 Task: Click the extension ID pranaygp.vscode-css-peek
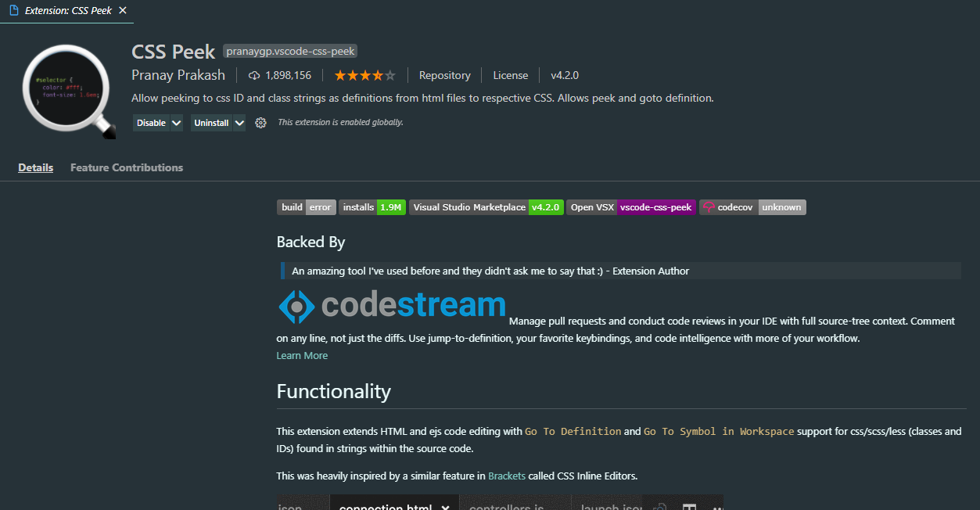tap(290, 51)
